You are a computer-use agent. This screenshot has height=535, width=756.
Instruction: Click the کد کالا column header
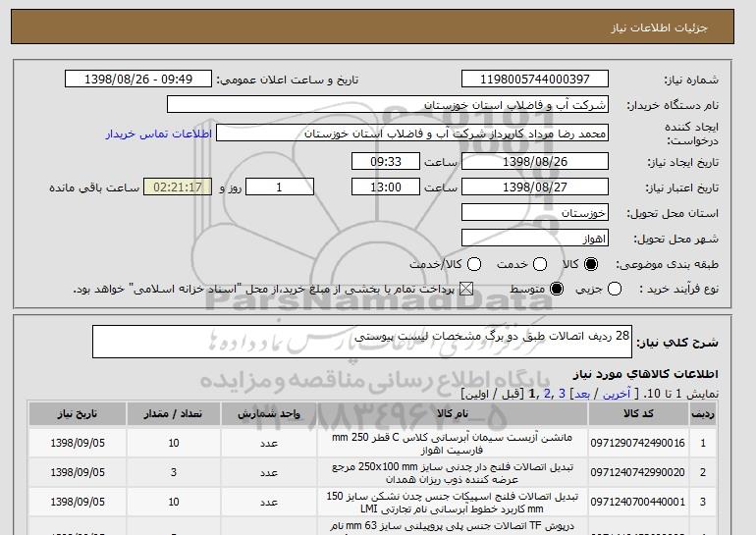coord(638,414)
